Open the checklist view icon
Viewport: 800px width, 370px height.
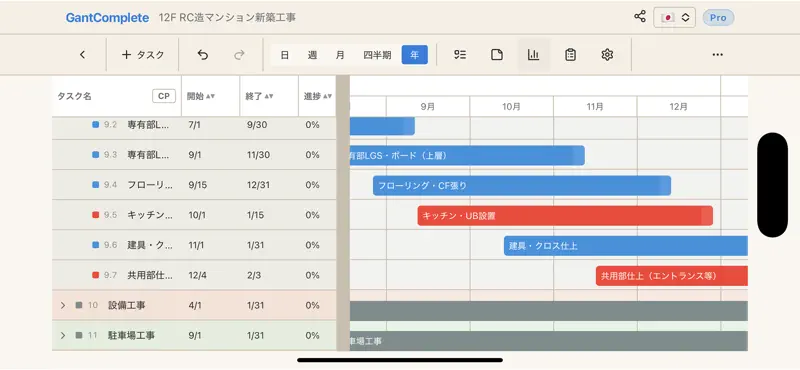pos(460,55)
